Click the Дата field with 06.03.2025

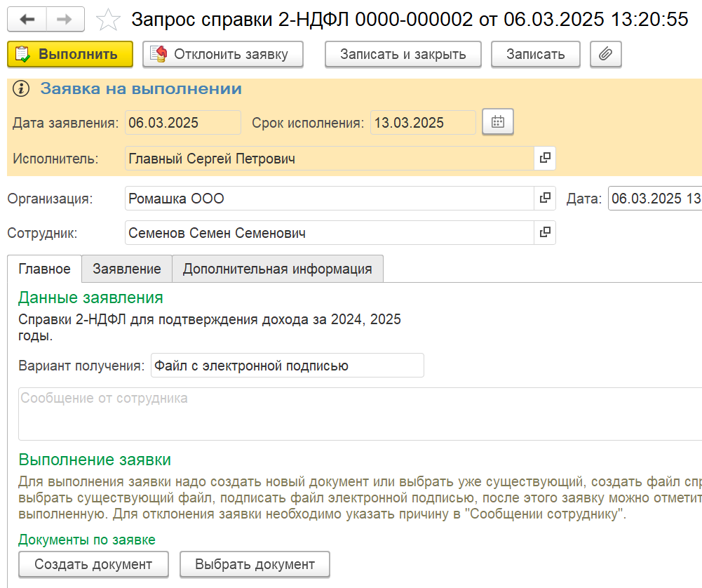[x=655, y=198]
